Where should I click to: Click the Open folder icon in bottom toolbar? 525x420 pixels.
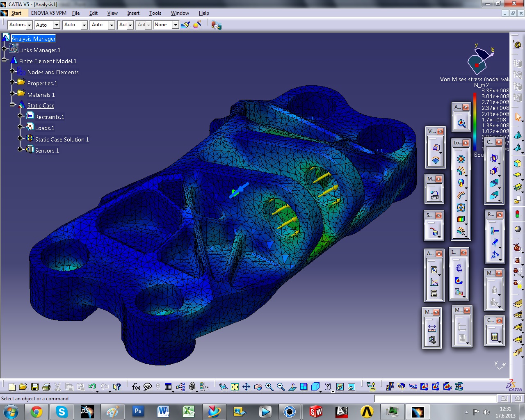point(23,386)
